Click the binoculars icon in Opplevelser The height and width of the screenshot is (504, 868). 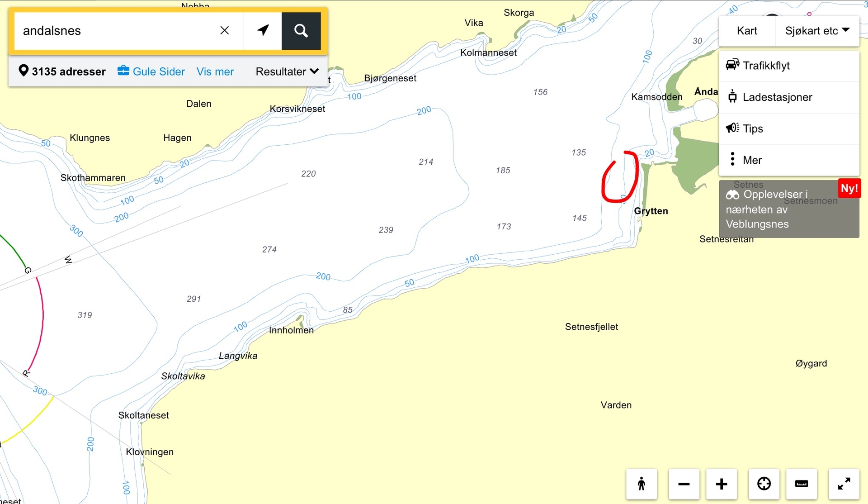tap(732, 195)
